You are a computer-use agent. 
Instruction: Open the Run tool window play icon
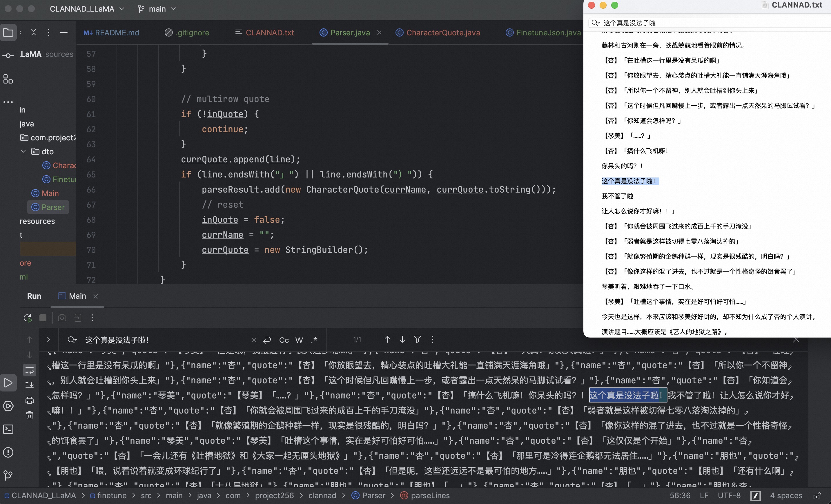pyautogui.click(x=8, y=382)
